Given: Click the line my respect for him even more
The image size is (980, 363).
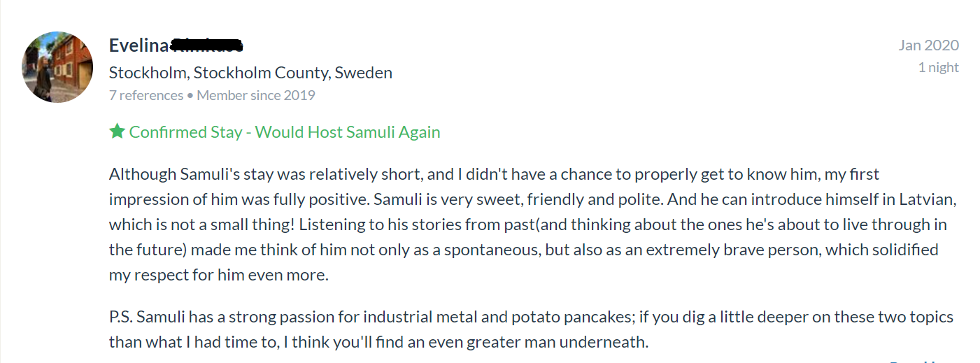Looking at the screenshot, I should tap(218, 275).
